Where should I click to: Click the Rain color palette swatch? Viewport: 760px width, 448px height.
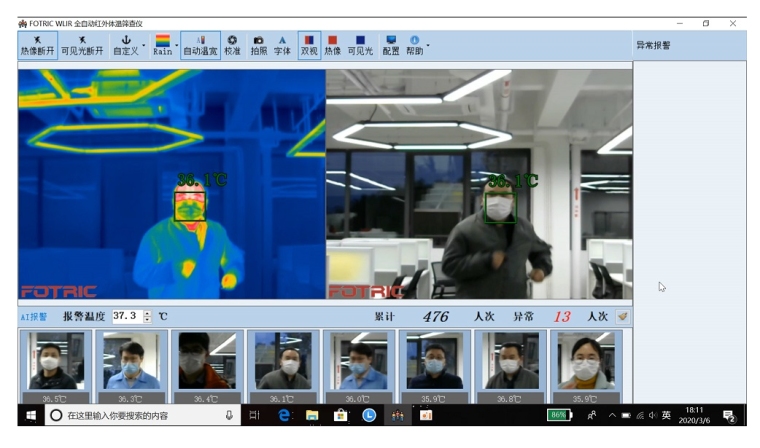click(162, 42)
